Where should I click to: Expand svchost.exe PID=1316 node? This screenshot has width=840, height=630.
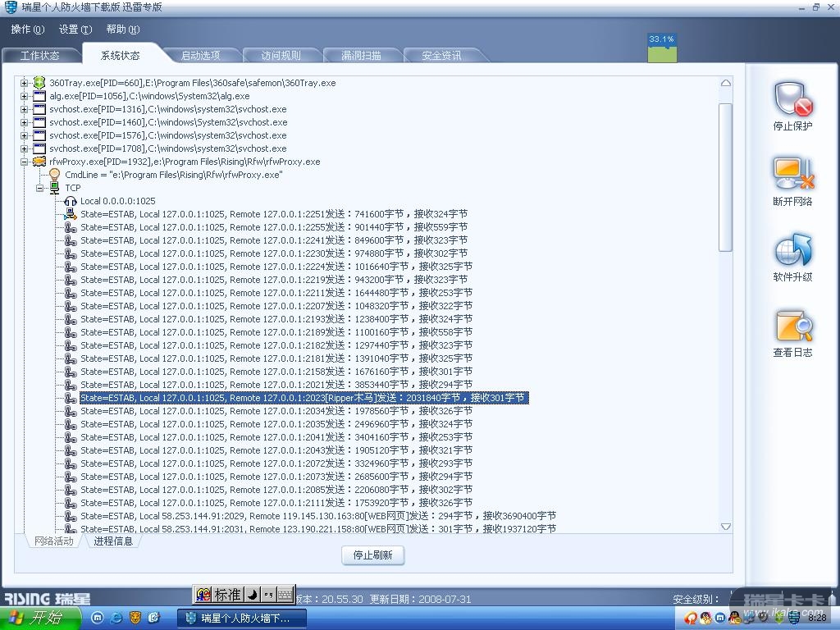pyautogui.click(x=24, y=109)
